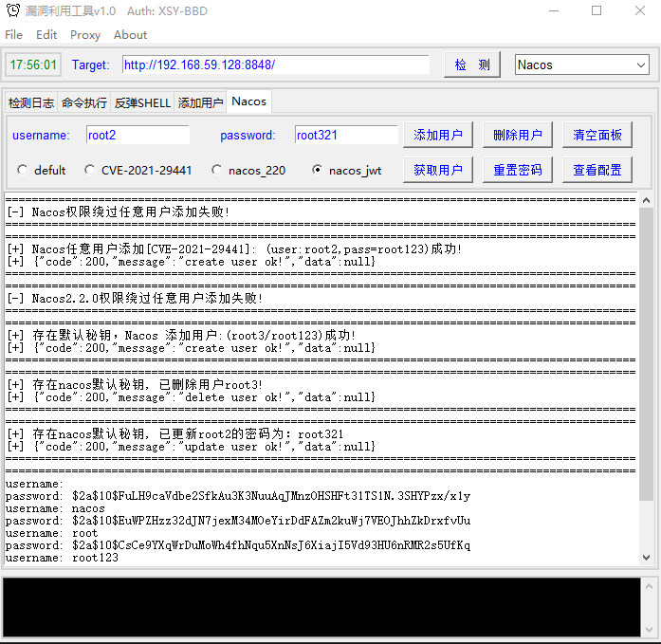This screenshot has height=644, width=661.
Task: Click the black console scrollbar up arrow
Action: pyautogui.click(x=650, y=586)
